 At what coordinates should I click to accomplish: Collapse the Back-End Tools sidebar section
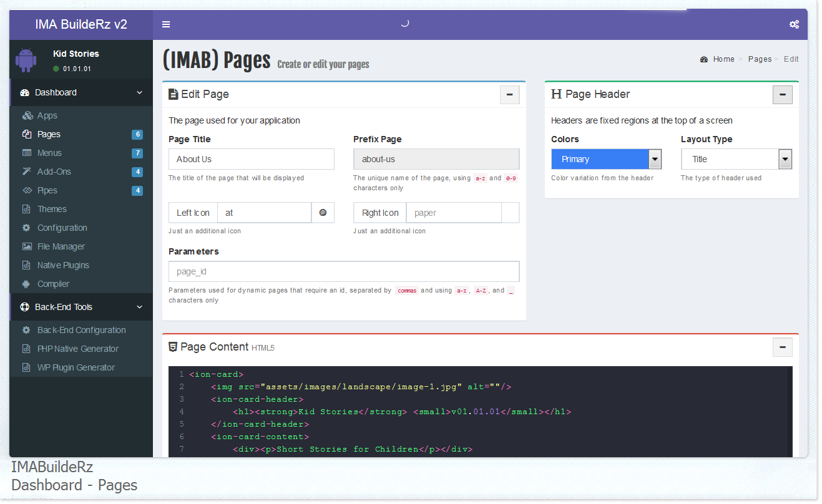139,307
